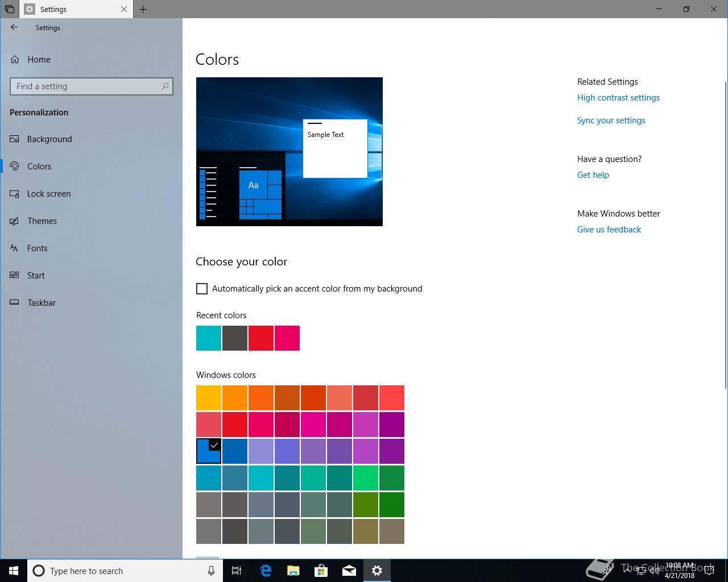The height and width of the screenshot is (582, 728).
Task: Click Give us feedback link
Action: [609, 230]
